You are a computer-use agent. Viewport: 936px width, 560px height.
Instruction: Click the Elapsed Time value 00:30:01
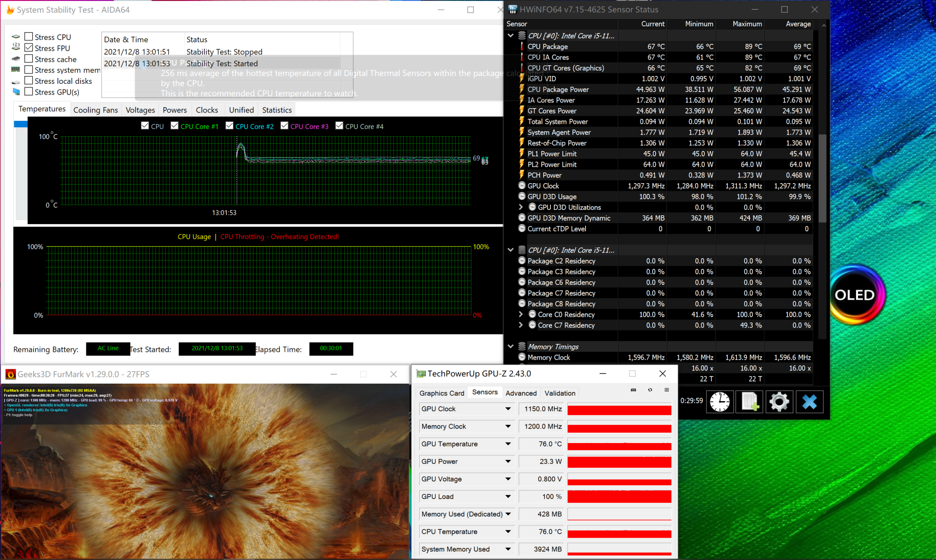pyautogui.click(x=331, y=348)
